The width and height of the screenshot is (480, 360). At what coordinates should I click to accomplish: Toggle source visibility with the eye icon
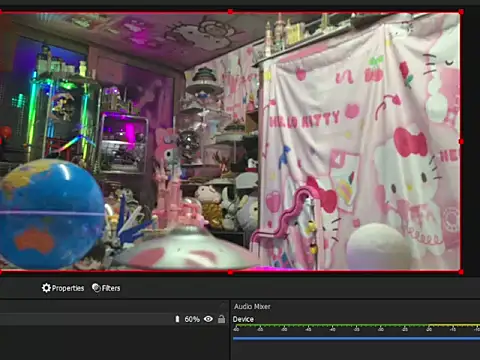(x=208, y=319)
